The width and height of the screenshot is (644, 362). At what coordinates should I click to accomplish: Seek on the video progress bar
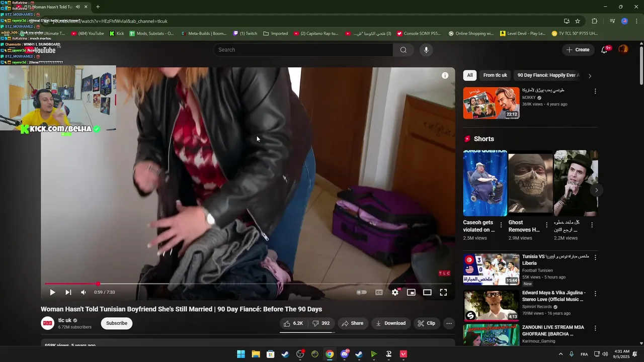coord(248,284)
